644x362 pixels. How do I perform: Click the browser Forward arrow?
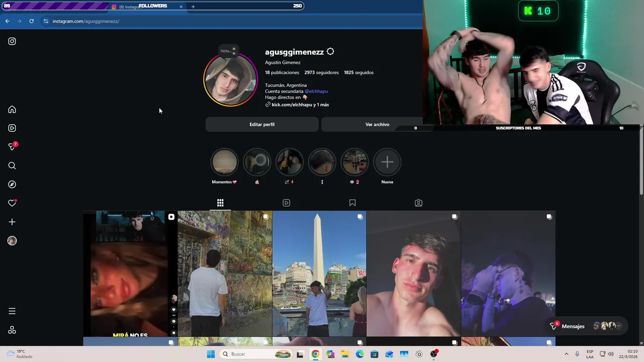coord(19,21)
